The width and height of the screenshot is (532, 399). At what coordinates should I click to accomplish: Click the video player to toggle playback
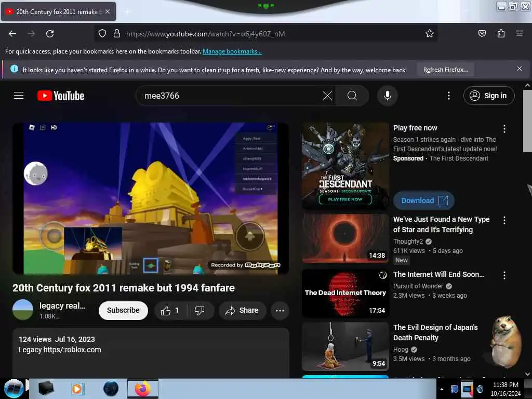[151, 198]
